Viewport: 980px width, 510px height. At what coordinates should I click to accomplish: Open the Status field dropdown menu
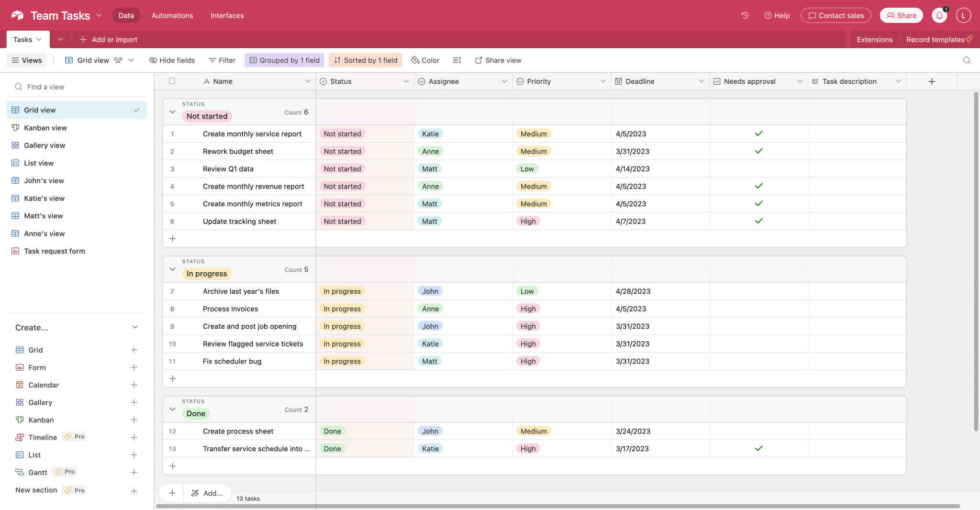point(406,81)
